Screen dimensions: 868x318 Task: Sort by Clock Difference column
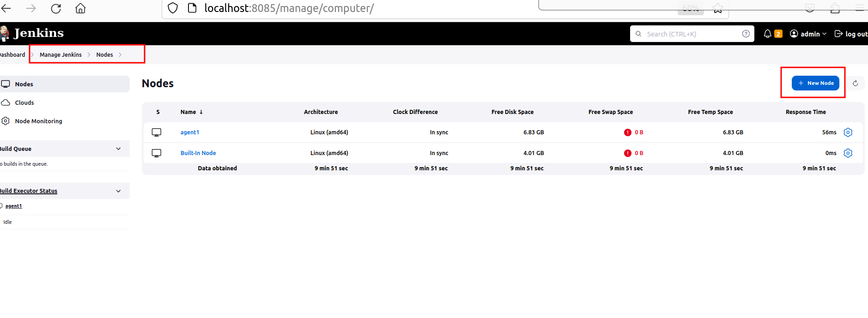coord(415,112)
